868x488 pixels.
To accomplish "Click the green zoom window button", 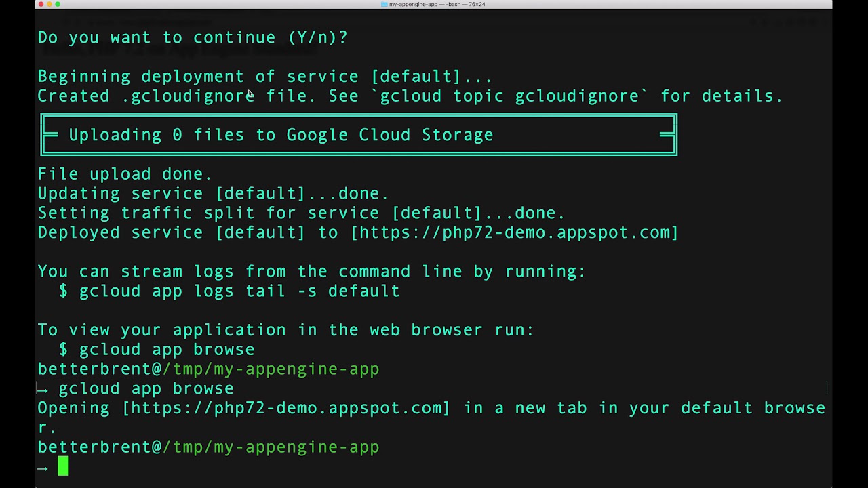I will tap(58, 4).
